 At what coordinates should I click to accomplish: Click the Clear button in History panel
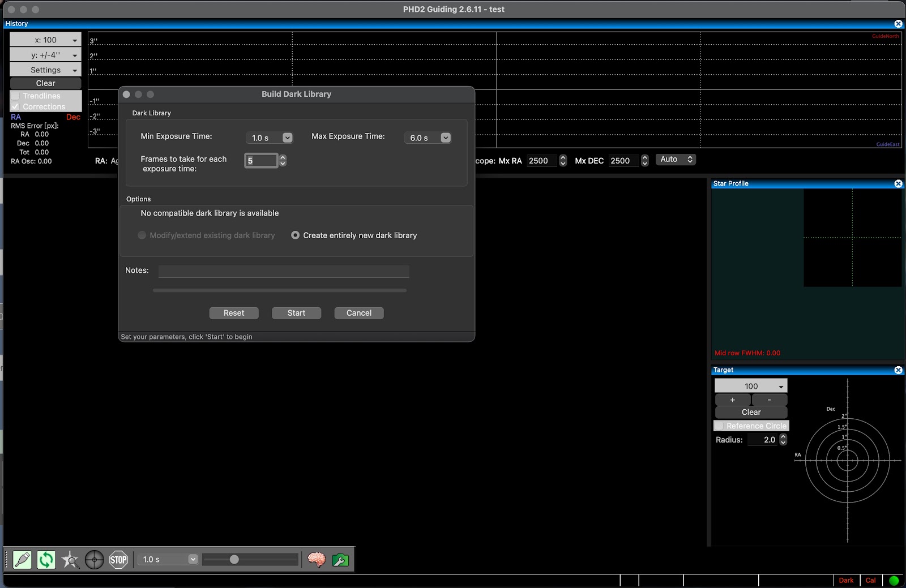pos(46,83)
